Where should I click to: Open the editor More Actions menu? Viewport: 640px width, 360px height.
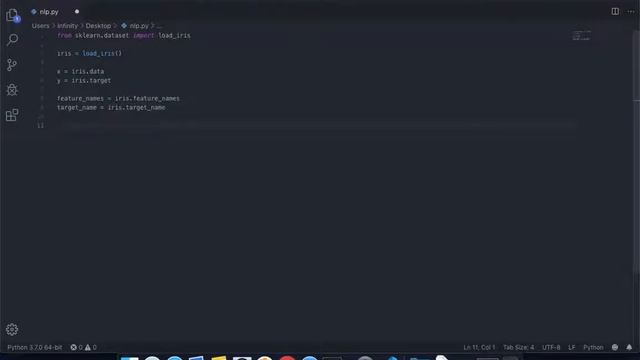(x=631, y=11)
